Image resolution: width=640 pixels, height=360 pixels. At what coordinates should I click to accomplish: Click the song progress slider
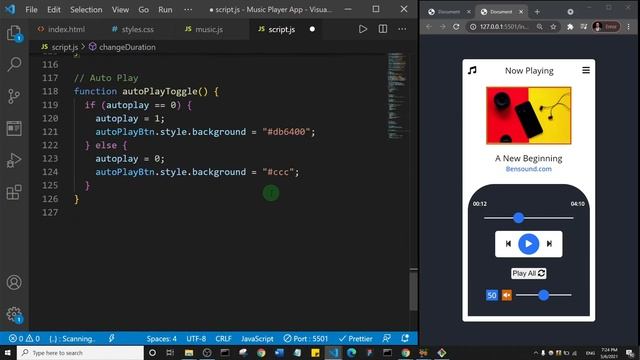click(x=529, y=218)
